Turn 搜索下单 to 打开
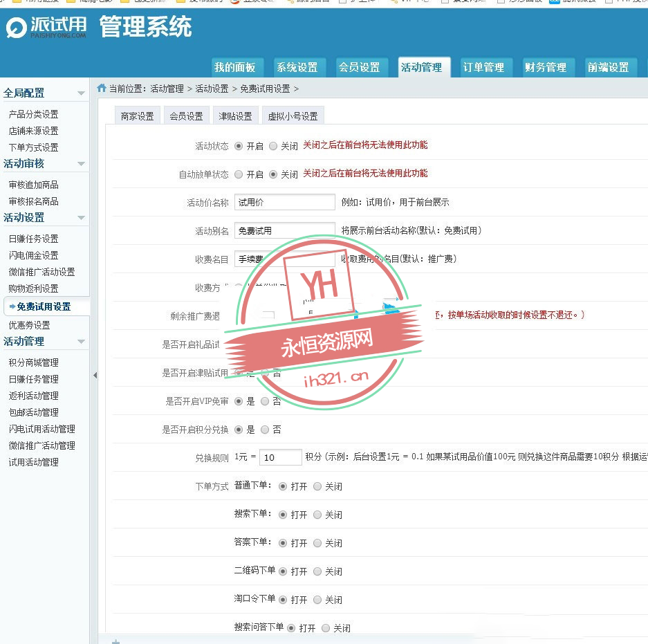This screenshot has width=648, height=644. tap(283, 515)
